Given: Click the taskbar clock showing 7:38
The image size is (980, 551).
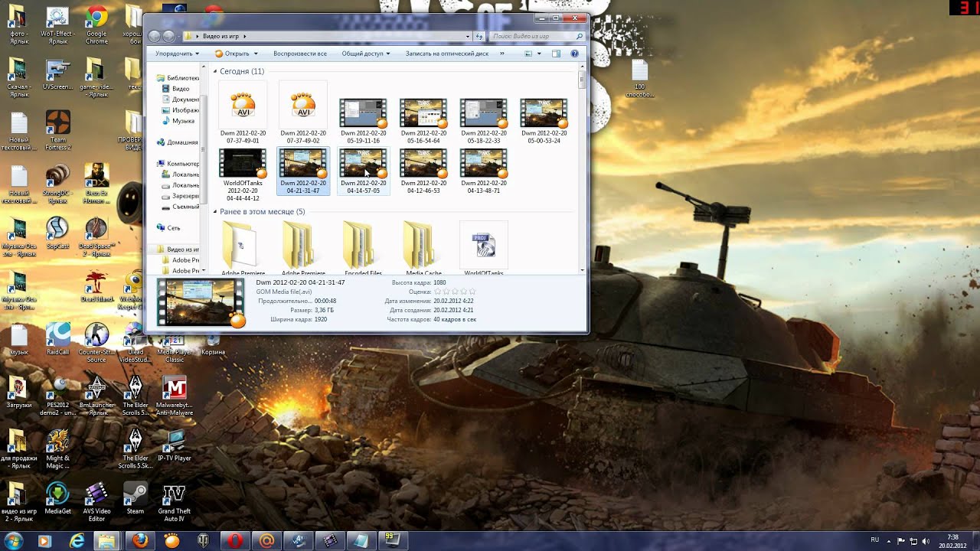Looking at the screenshot, I should [x=952, y=541].
